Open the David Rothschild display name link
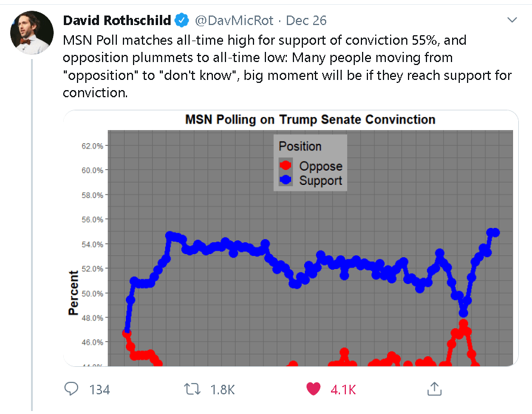532x414 pixels. click(117, 21)
